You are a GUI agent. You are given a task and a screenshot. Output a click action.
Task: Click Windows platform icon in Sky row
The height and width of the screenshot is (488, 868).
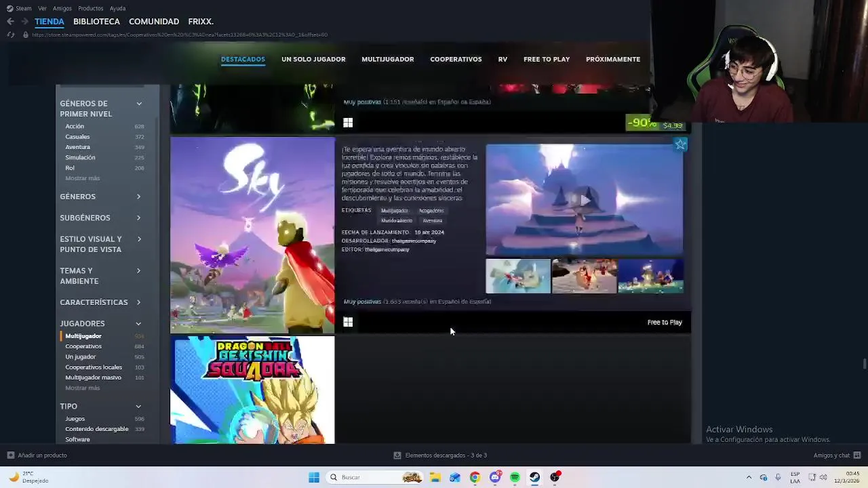coord(348,322)
